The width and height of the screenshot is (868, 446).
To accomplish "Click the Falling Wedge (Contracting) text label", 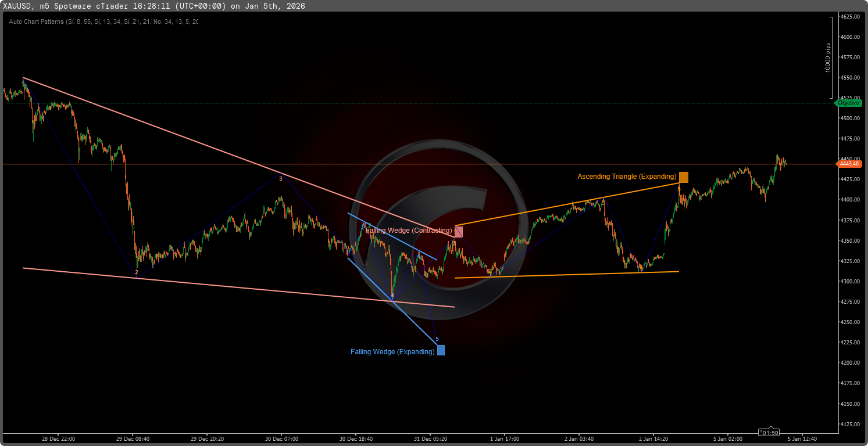I will pyautogui.click(x=409, y=231).
